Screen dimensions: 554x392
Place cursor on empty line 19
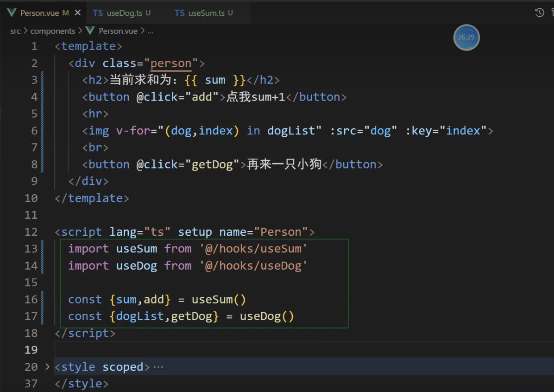tap(304, 350)
